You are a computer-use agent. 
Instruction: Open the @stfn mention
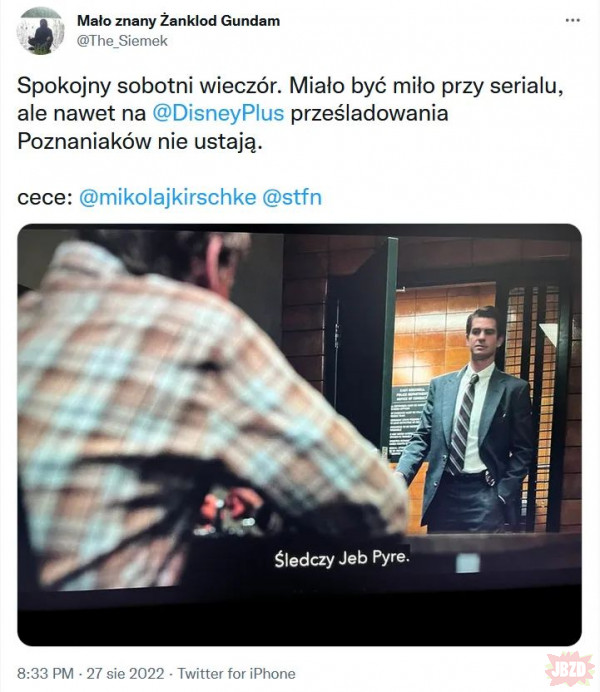pos(292,197)
